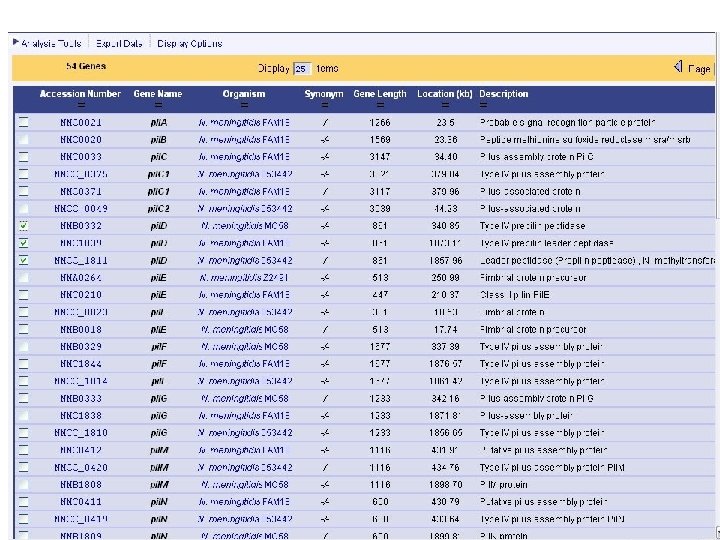720x540 pixels.
Task: Check the box for NMC0210 pilE
Action: [x=23, y=295]
